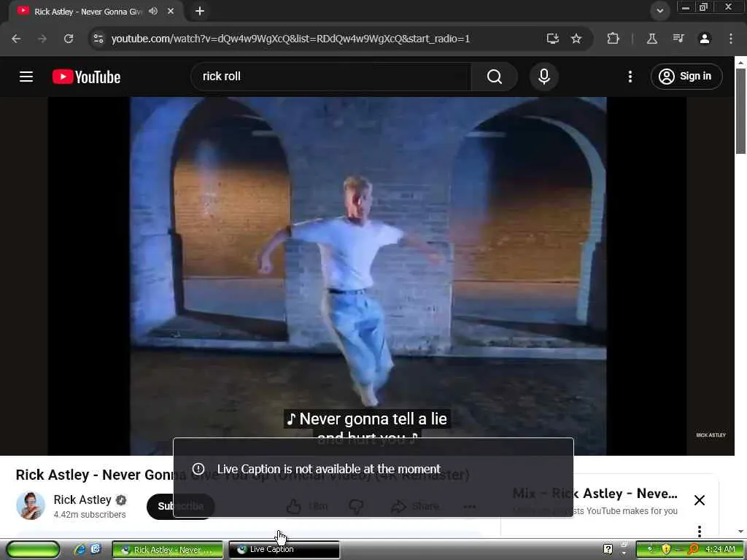Click the Mix – Rick Astley playlist title
The height and width of the screenshot is (560, 747).
coord(595,494)
